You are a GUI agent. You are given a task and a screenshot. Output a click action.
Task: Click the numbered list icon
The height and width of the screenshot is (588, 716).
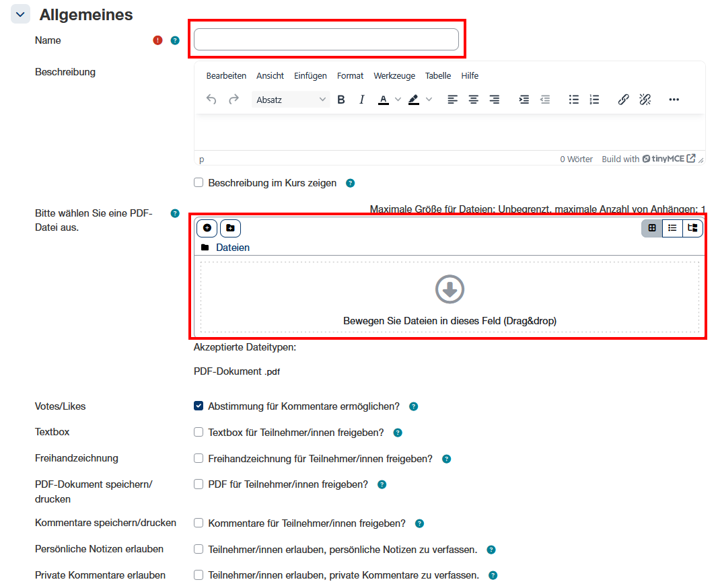tap(594, 100)
